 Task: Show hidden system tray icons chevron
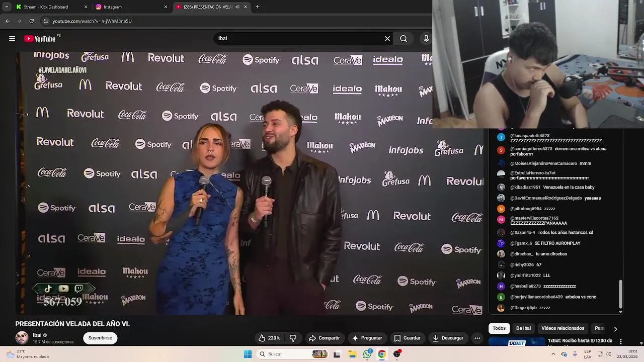(553, 354)
